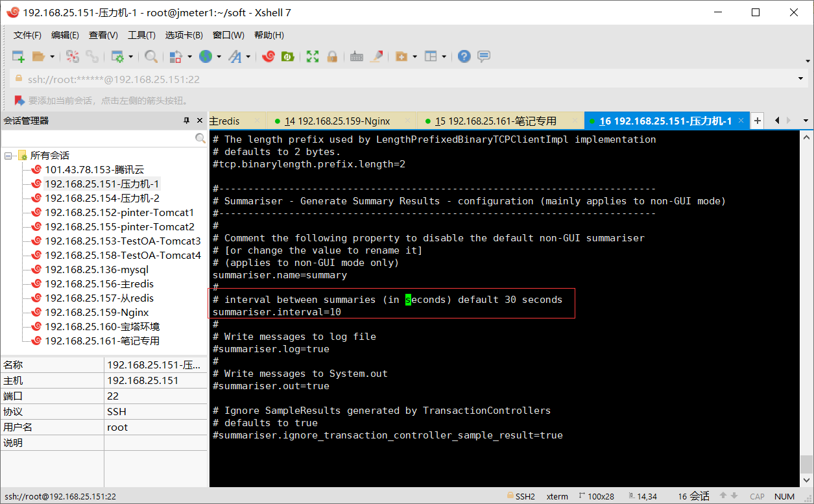This screenshot has height=504, width=814.
Task: Open session Properties gear icon
Action: 117,56
